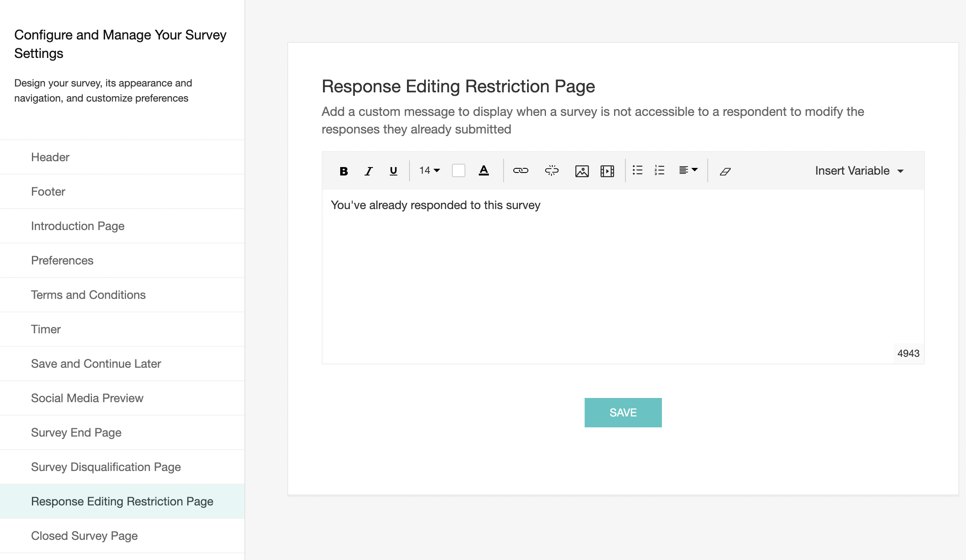966x560 pixels.
Task: Go to Terms and Conditions section
Action: [88, 295]
